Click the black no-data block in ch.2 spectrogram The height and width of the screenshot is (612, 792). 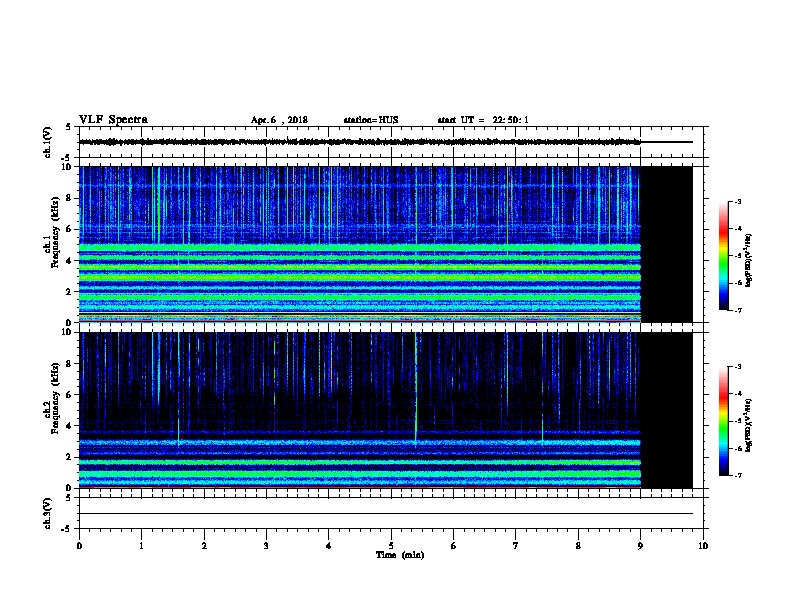tap(667, 410)
